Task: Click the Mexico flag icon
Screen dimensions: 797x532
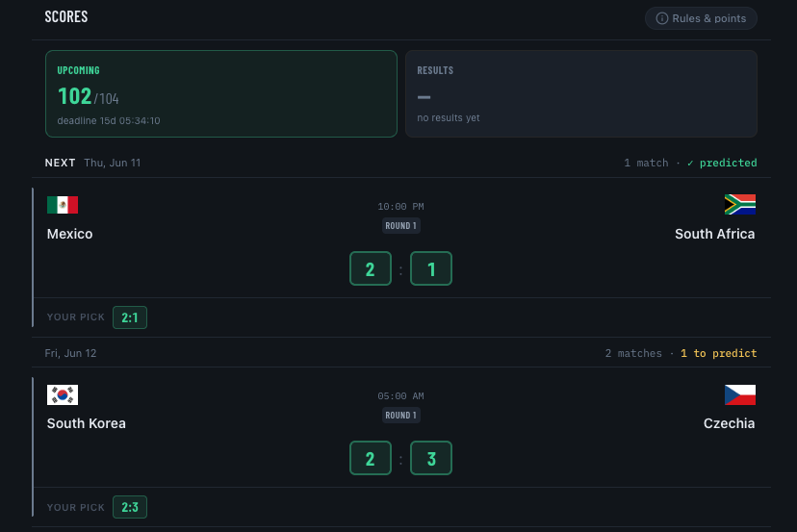Action: click(63, 205)
